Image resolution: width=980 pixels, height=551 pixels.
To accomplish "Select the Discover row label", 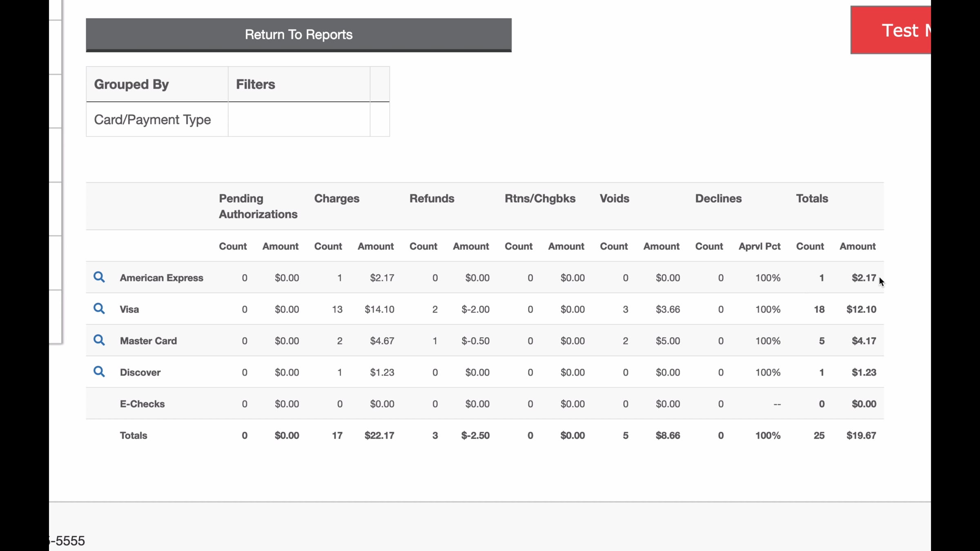I will 140,372.
